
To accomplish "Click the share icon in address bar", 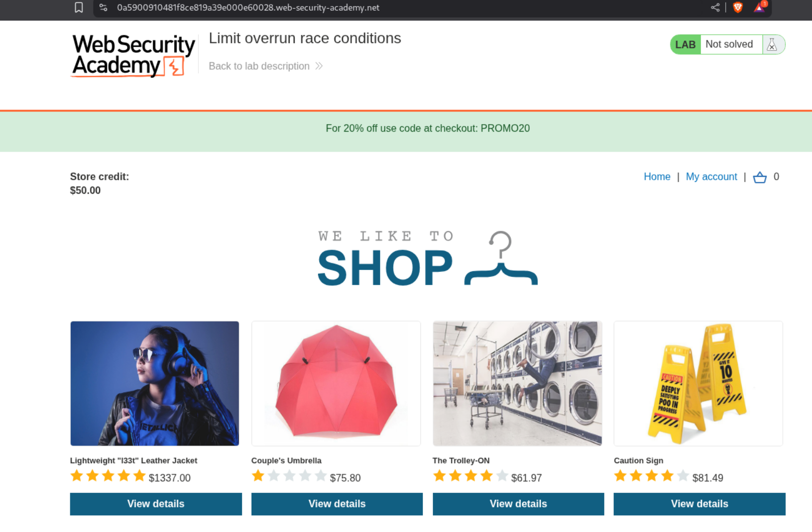I will tap(715, 8).
